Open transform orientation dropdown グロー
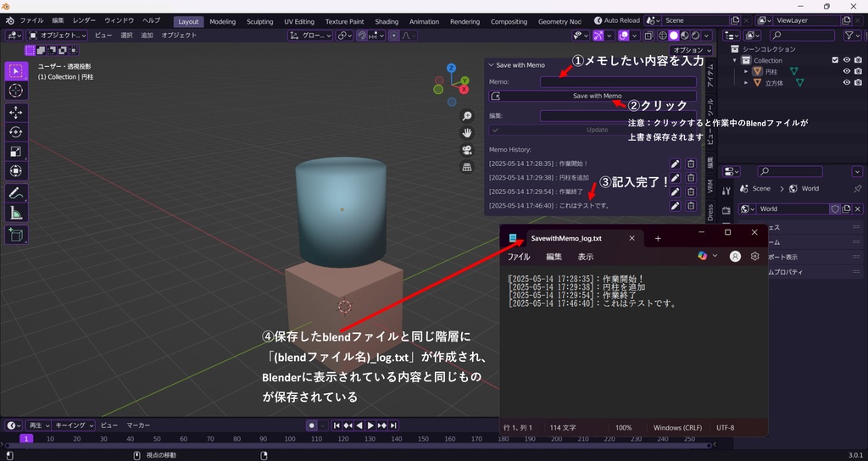The width and height of the screenshot is (868, 461). point(310,36)
